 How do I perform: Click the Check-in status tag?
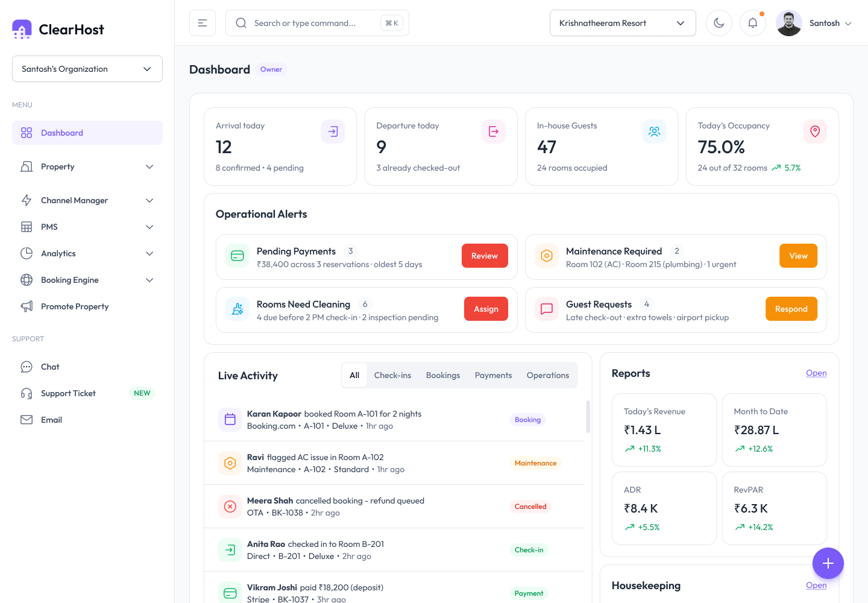(529, 550)
